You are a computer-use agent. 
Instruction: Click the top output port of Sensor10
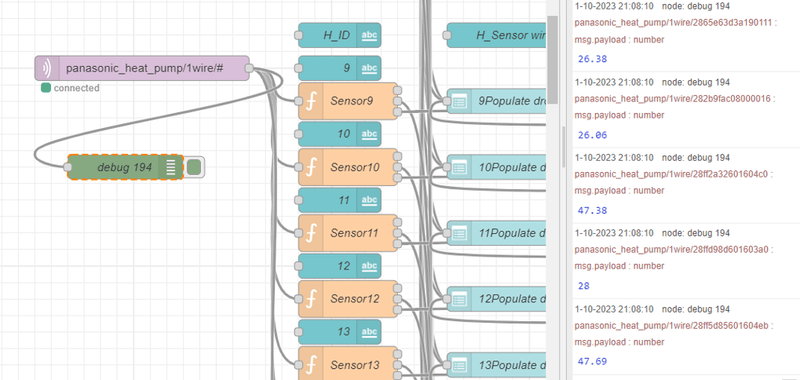(x=397, y=157)
